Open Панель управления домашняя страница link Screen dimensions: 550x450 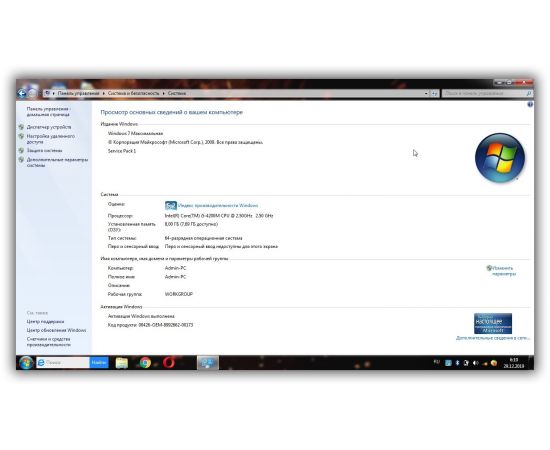(48, 112)
